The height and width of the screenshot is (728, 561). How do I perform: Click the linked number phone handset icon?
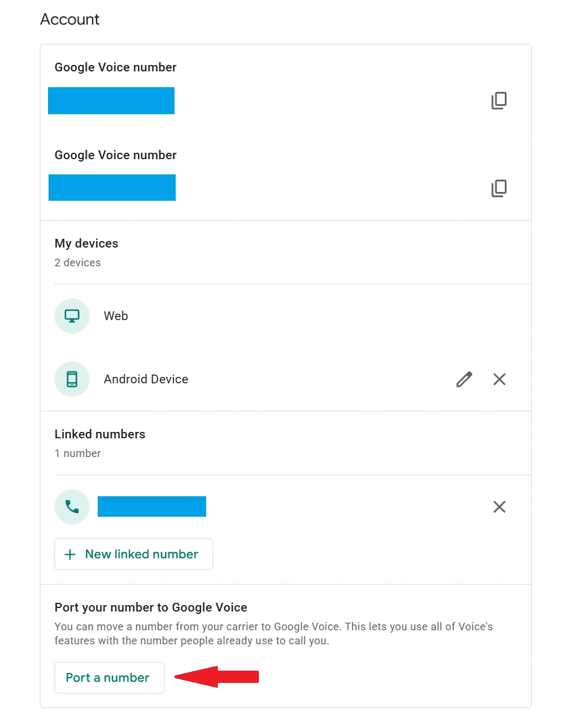tap(72, 507)
